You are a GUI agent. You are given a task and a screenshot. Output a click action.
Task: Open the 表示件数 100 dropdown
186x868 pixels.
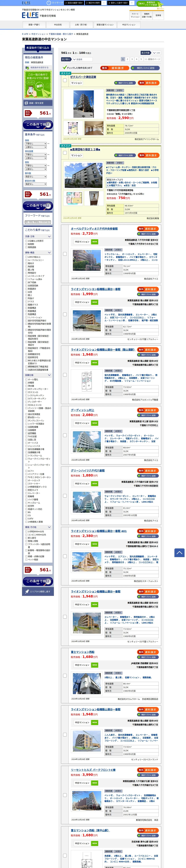point(156,53)
